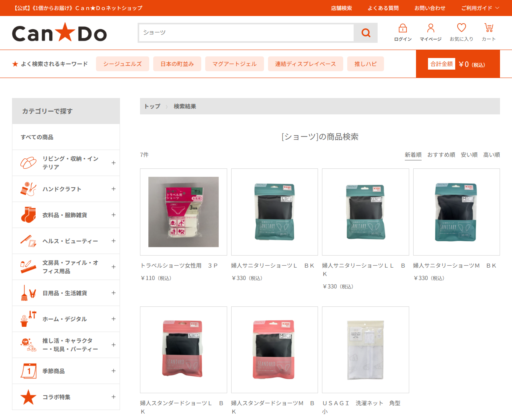
Task: Click the ホーム・デジタル tools icon
Action: click(28, 319)
